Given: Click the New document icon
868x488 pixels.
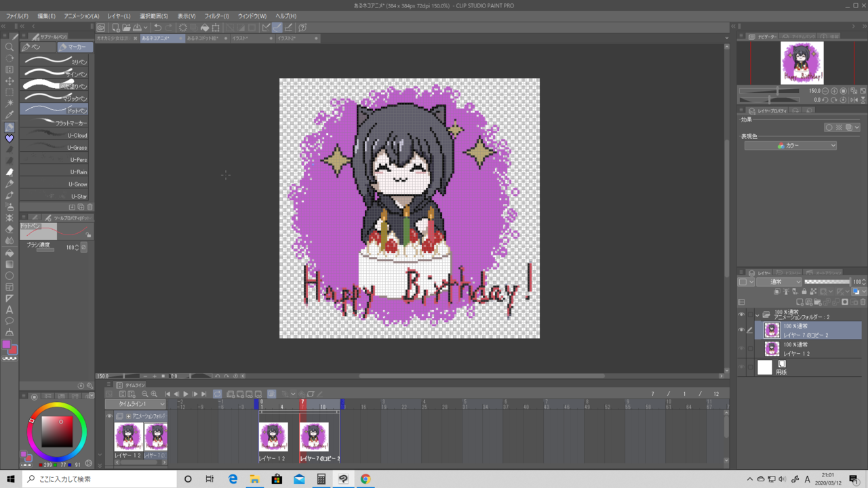Looking at the screenshot, I should tap(116, 28).
